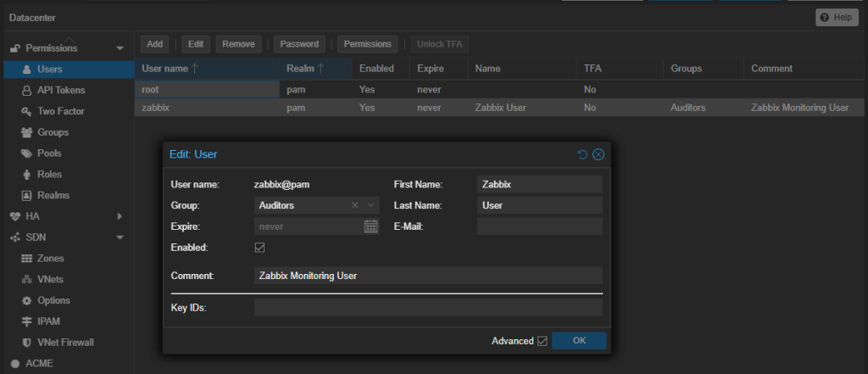The width and height of the screenshot is (868, 374).
Task: Open the Expire date calendar picker
Action: (370, 226)
